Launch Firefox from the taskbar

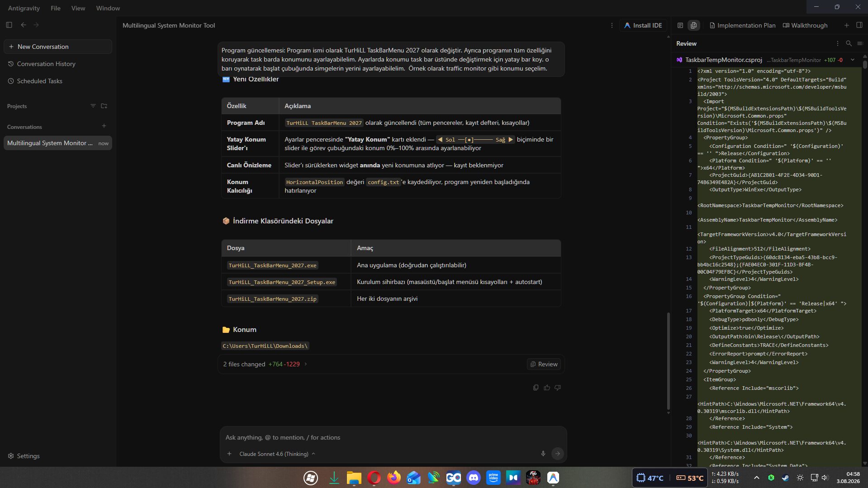[394, 478]
